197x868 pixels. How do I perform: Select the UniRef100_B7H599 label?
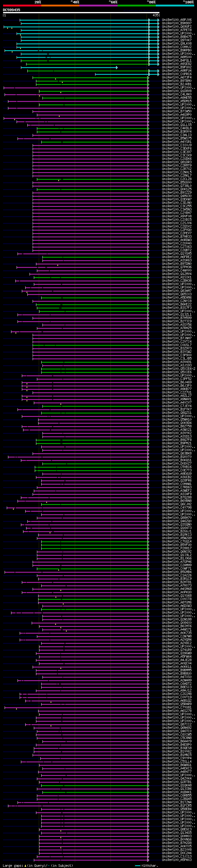point(176,318)
